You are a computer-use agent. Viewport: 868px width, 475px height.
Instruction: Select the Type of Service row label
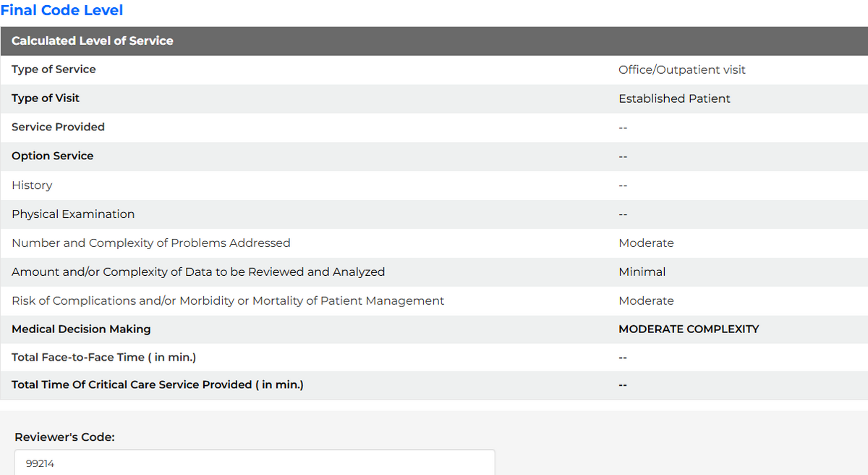pos(54,70)
